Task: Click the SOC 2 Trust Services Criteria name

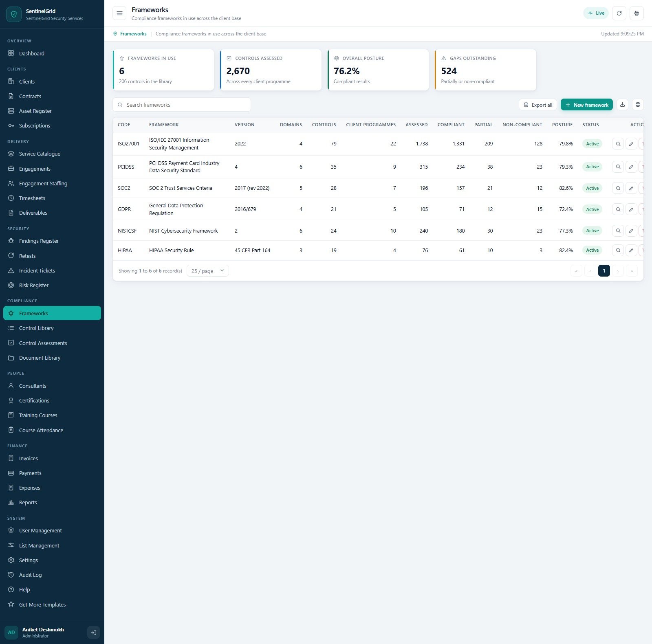Action: point(181,188)
